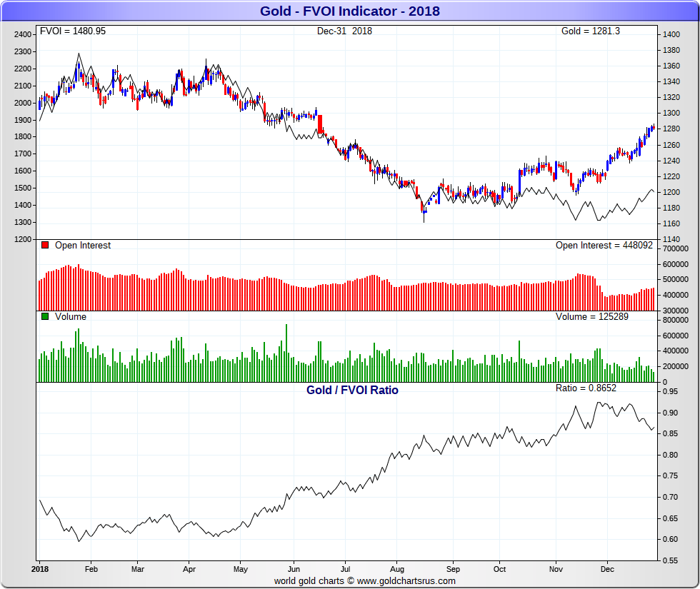Click the 'Gold - FVOI Indicator - 2018' title
700x589 pixels.
[x=349, y=11]
